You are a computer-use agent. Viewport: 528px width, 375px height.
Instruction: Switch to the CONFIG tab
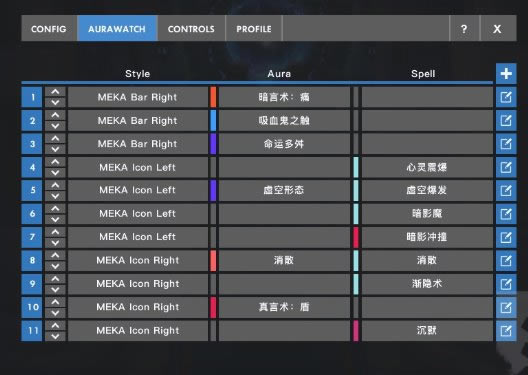pos(49,29)
